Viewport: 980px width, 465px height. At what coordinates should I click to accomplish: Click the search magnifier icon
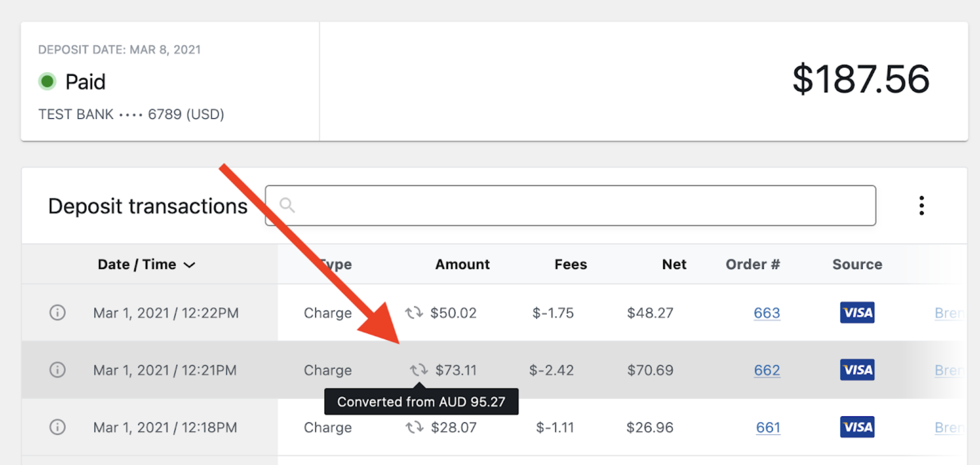click(x=287, y=205)
